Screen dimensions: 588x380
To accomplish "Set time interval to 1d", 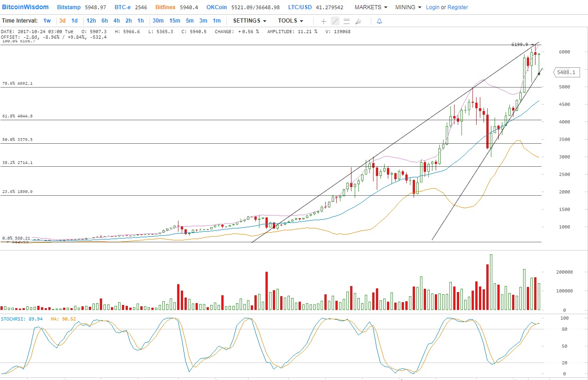I will click(x=75, y=21).
